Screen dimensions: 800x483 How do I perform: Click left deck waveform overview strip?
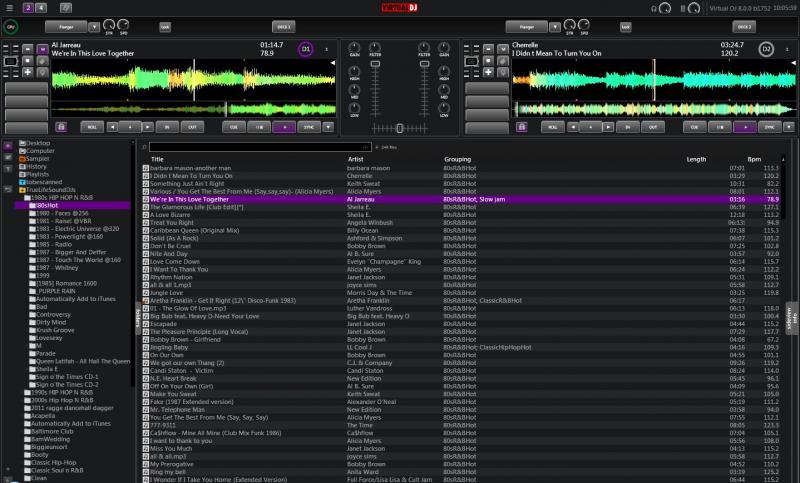coord(193,109)
